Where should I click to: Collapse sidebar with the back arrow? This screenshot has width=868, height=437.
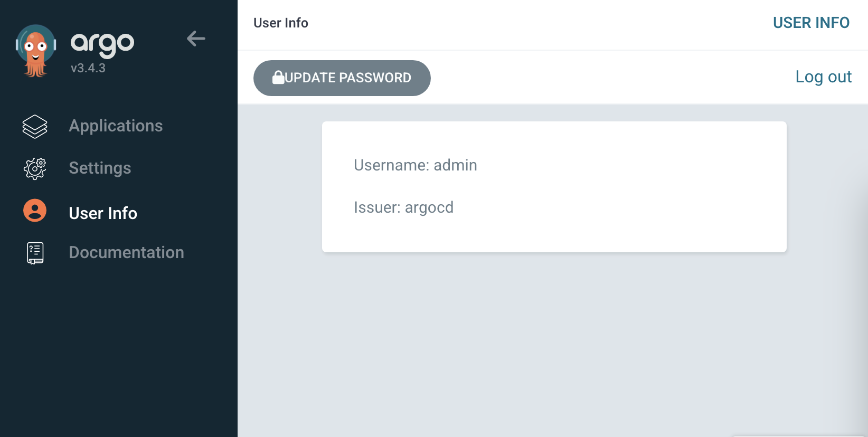[196, 39]
